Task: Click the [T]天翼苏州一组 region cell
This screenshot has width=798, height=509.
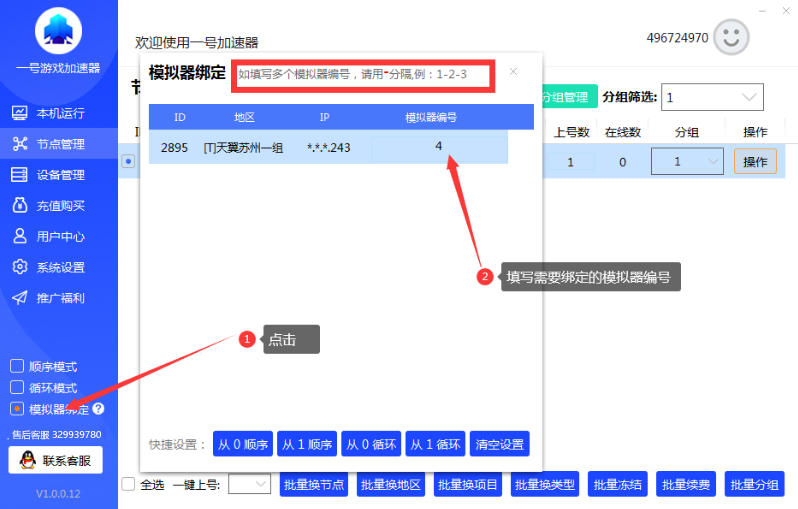Action: pos(243,148)
